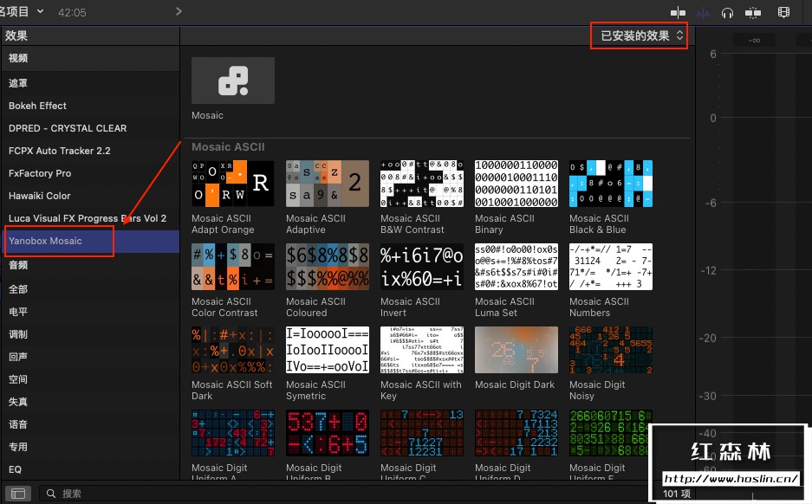The width and height of the screenshot is (812, 504).
Task: Select Mosaic ASCII Invert effect
Action: 422,267
